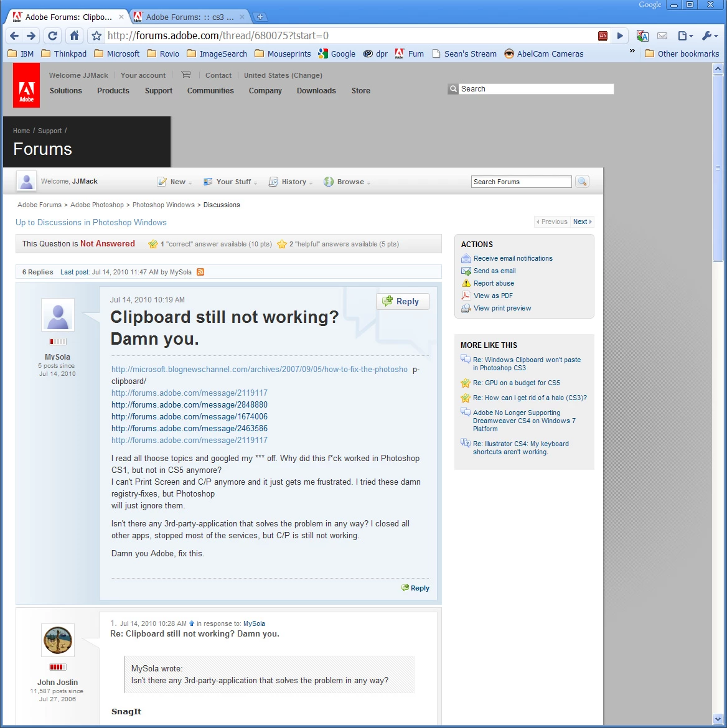Open the blognewschannel how-to-fix link
This screenshot has width=727, height=728.
click(x=259, y=370)
